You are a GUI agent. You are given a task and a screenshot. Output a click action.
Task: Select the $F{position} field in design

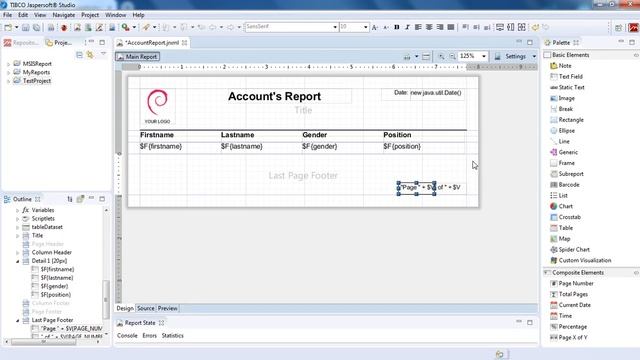click(x=402, y=146)
